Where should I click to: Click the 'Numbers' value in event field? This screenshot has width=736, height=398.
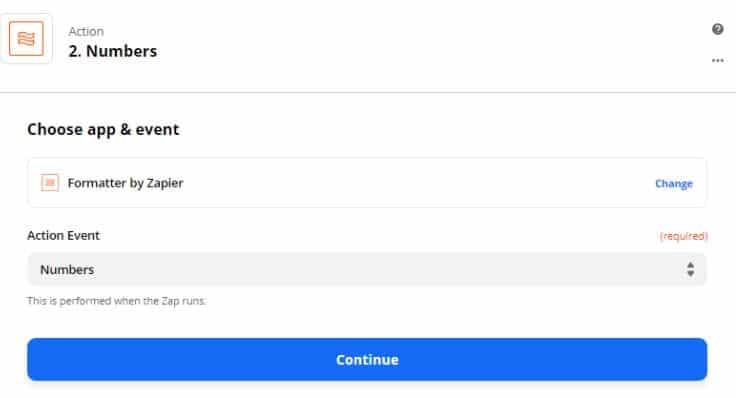pos(67,270)
